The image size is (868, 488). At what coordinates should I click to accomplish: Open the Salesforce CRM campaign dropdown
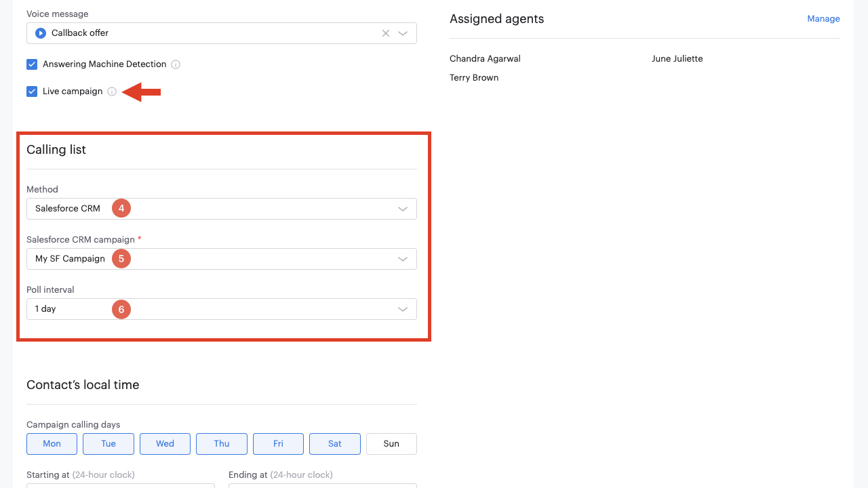pyautogui.click(x=403, y=259)
